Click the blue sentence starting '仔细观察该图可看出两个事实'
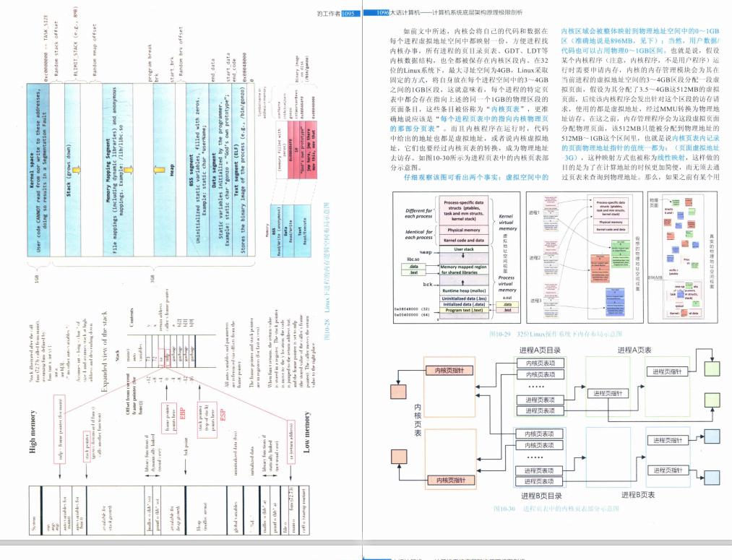This screenshot has height=560, width=732. click(x=476, y=177)
